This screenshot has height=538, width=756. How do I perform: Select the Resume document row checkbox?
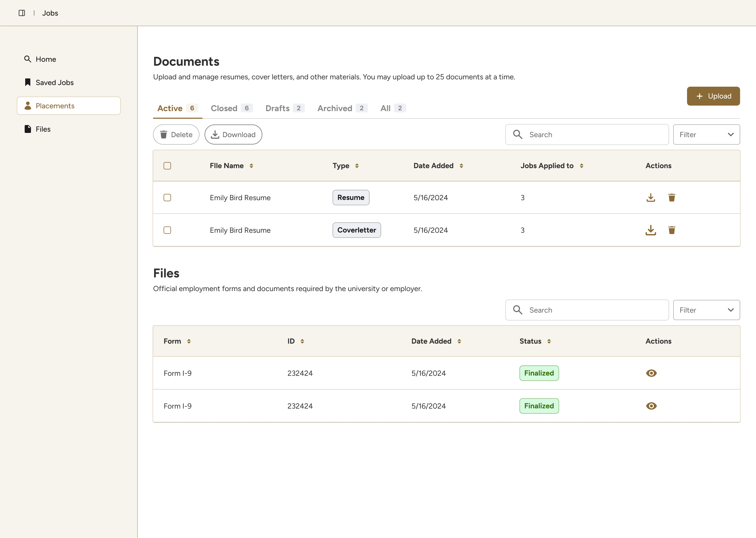pos(167,198)
